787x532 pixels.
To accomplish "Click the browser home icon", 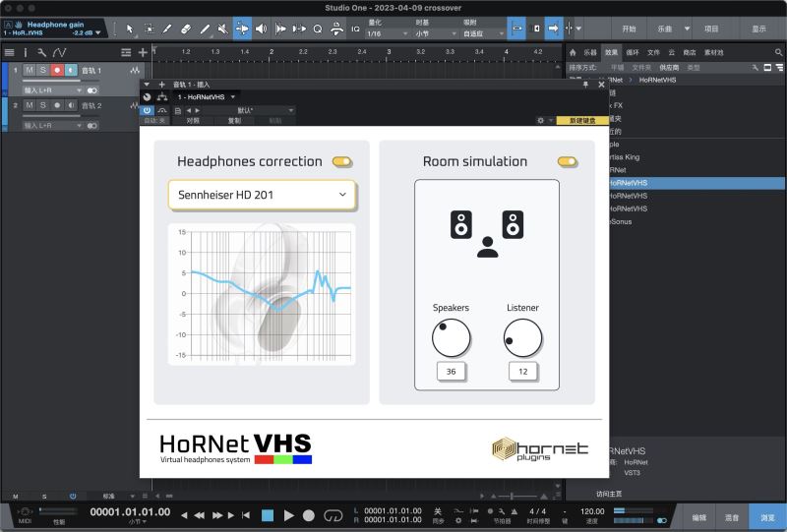I will pos(573,52).
